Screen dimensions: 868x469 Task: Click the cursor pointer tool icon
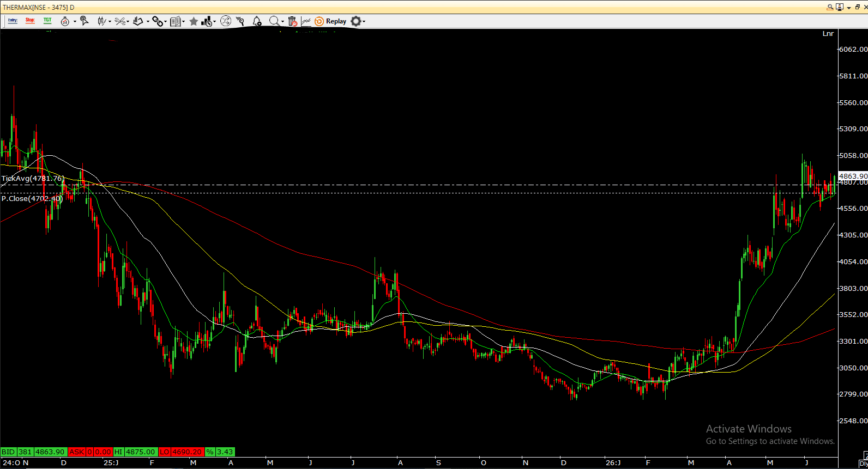pyautogui.click(x=84, y=21)
